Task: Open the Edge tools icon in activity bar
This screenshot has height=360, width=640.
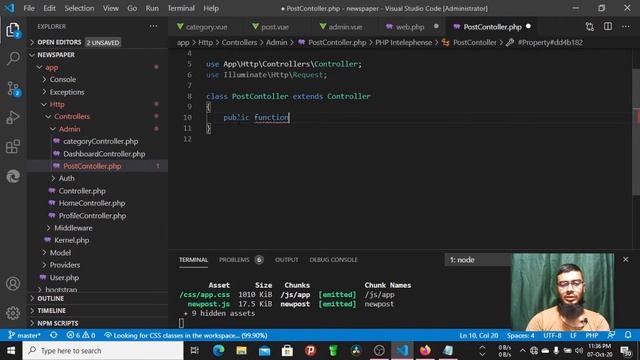Action: pos(13,176)
